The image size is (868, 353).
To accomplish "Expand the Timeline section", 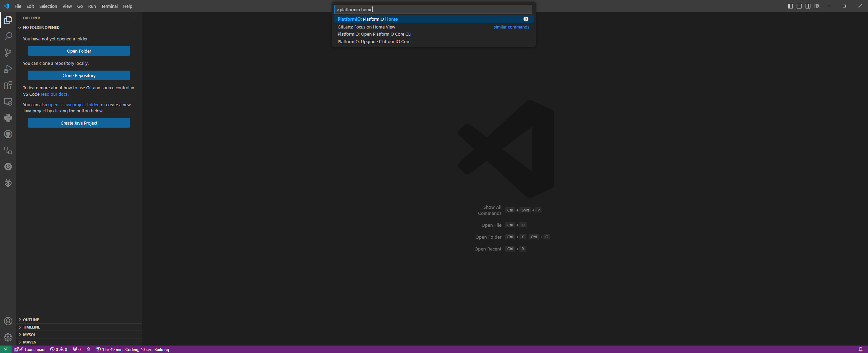I will pyautogui.click(x=79, y=327).
